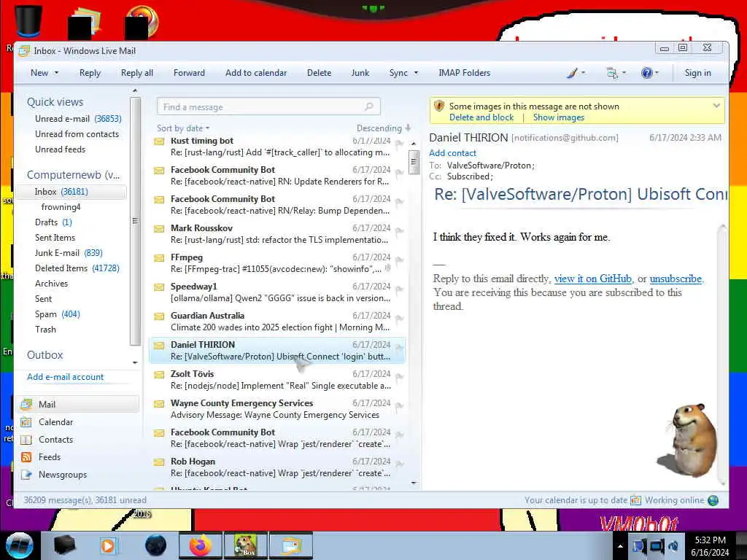Click the security shield icon in yellow bar
The height and width of the screenshot is (560, 747).
pyautogui.click(x=439, y=106)
